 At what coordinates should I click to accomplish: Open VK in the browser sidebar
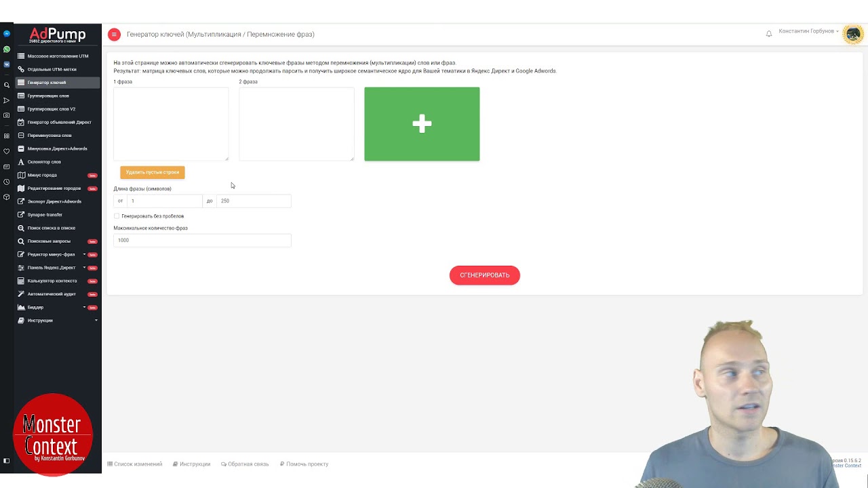7,64
